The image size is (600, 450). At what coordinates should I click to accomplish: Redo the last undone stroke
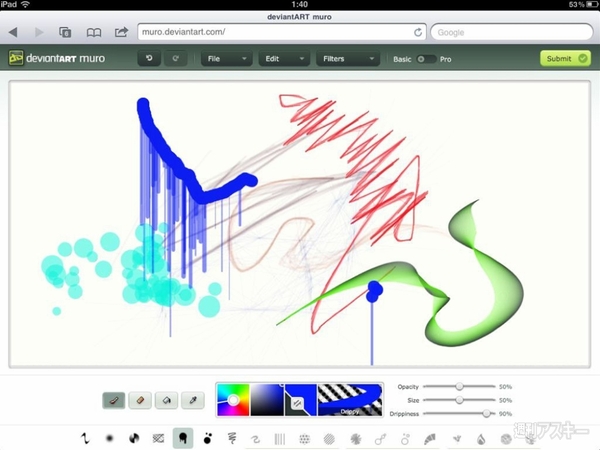click(176, 59)
